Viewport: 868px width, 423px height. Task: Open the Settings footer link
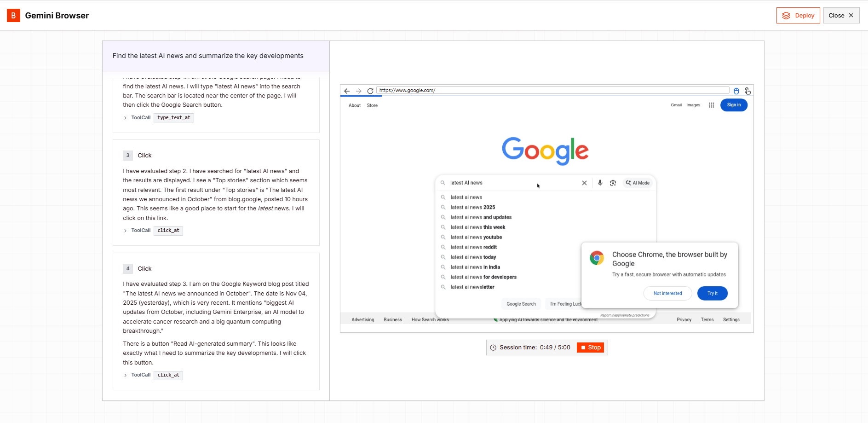point(731,320)
